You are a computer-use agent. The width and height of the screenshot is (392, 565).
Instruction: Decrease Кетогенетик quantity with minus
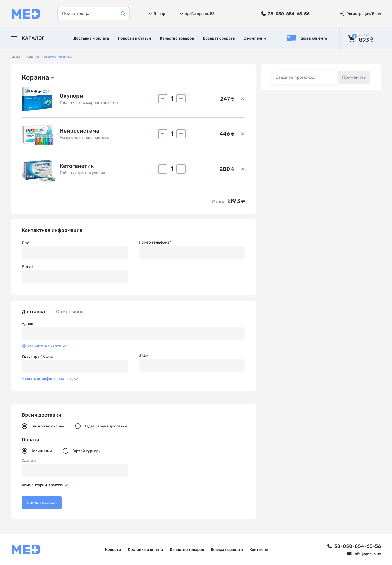tap(163, 169)
